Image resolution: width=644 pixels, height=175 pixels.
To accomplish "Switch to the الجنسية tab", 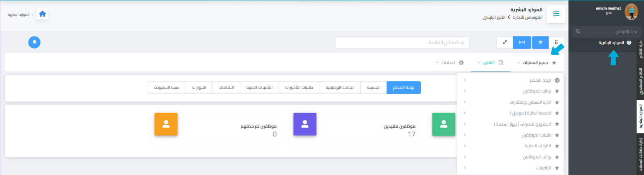I will (373, 87).
